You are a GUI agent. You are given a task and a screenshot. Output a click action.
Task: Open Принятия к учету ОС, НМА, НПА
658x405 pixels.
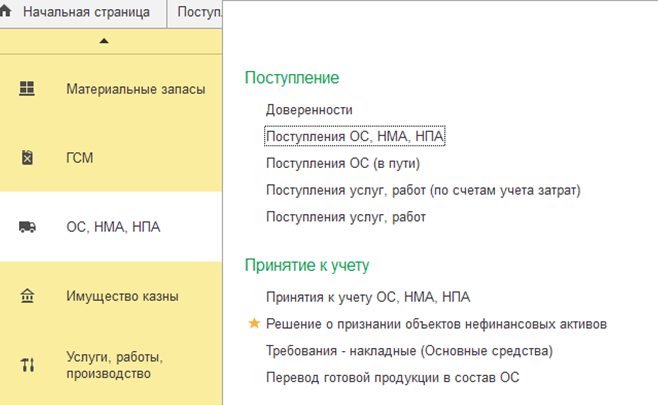pyautogui.click(x=368, y=297)
